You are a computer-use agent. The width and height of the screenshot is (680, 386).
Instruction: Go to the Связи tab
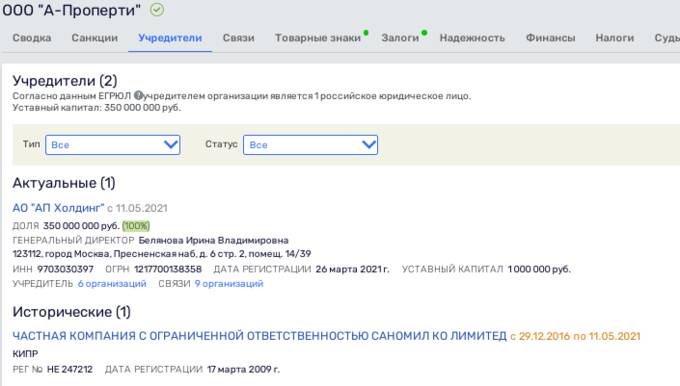(x=239, y=38)
